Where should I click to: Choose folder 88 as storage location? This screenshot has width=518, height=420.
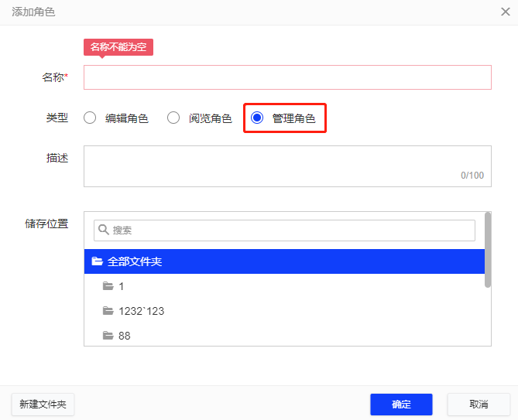pos(124,336)
